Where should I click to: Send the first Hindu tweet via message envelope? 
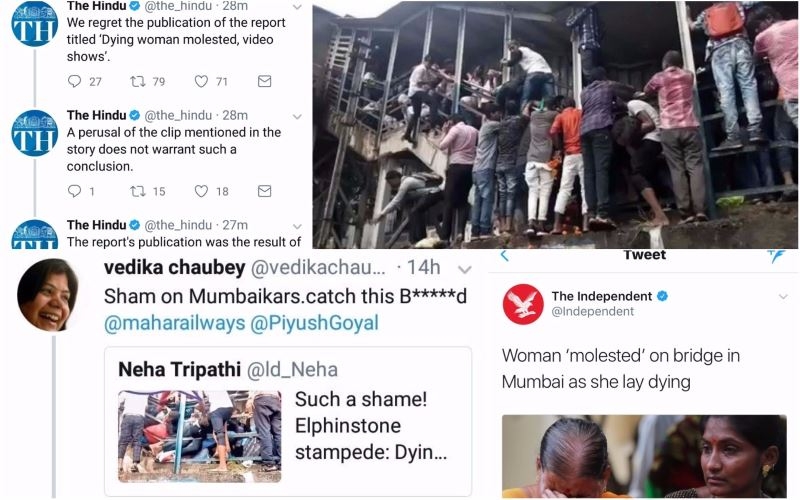264,81
